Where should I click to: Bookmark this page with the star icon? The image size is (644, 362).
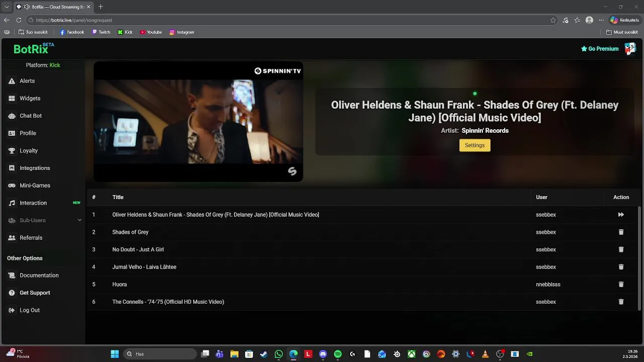coord(553,20)
